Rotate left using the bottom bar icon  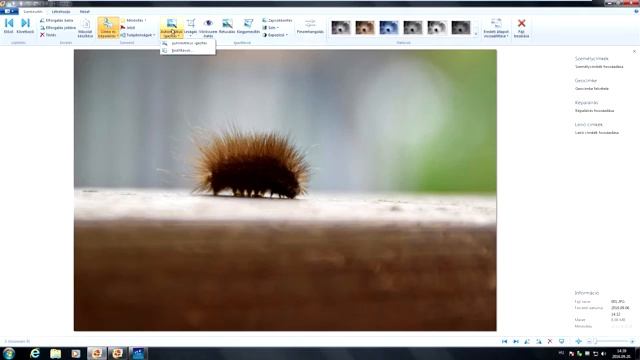pyautogui.click(x=527, y=341)
